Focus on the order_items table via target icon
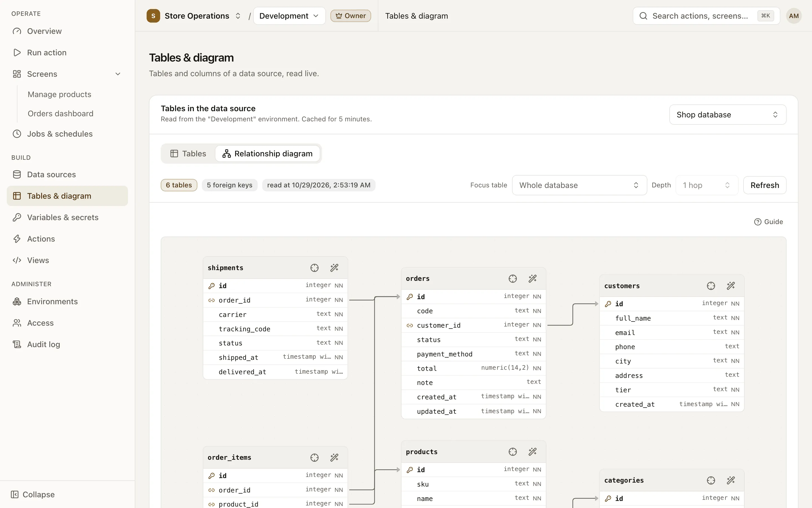 coord(314,457)
